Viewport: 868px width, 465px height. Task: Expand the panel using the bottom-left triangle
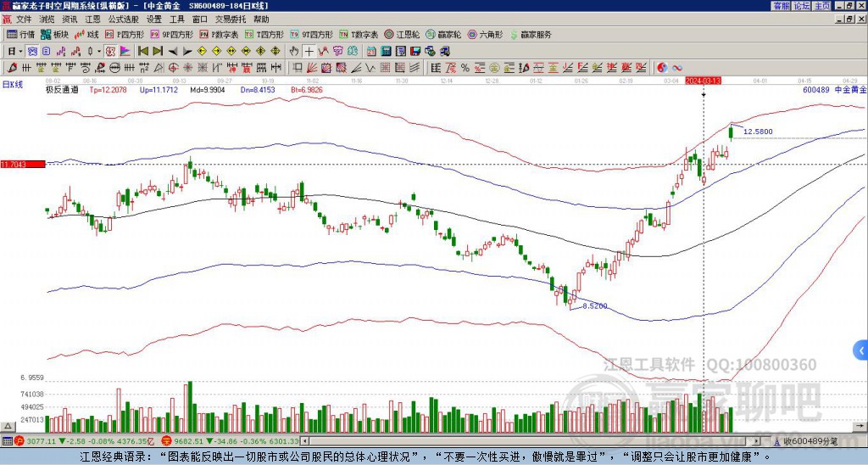coord(7,426)
